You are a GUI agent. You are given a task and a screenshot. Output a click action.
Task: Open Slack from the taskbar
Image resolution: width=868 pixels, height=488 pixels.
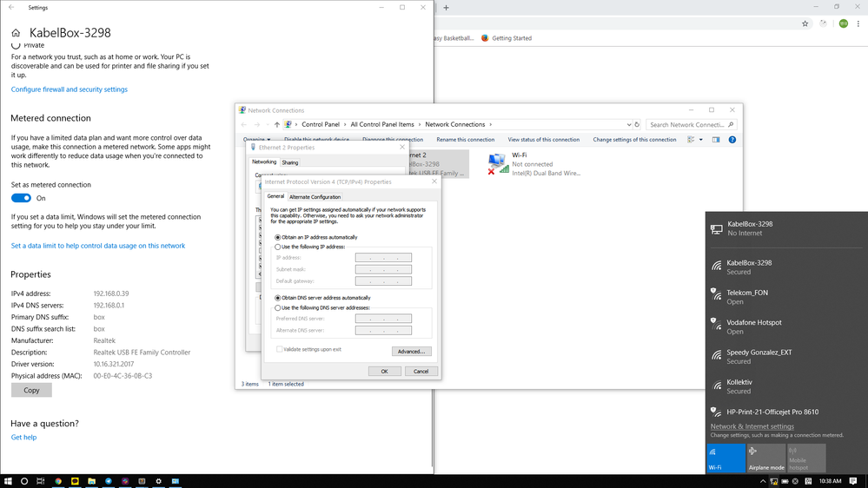[125, 481]
